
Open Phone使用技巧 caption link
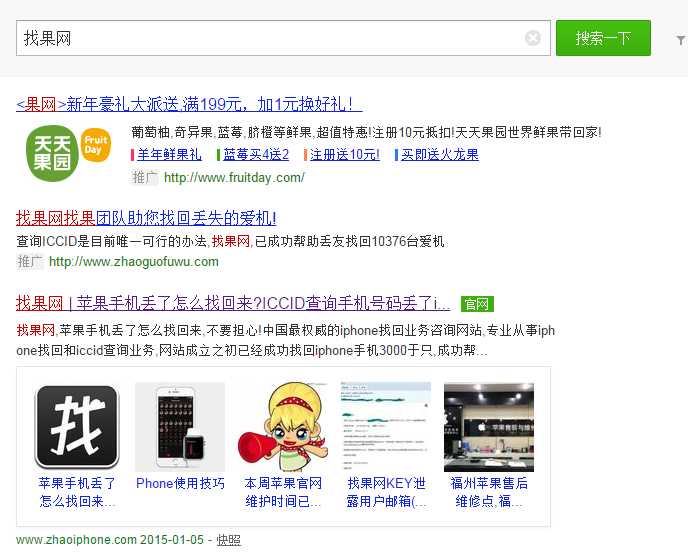pos(180,483)
